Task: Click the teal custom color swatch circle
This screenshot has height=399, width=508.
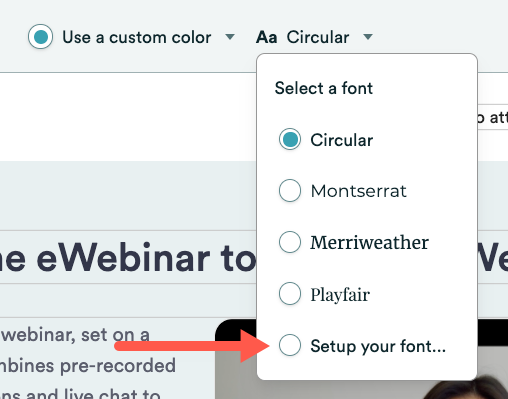Action: point(40,37)
